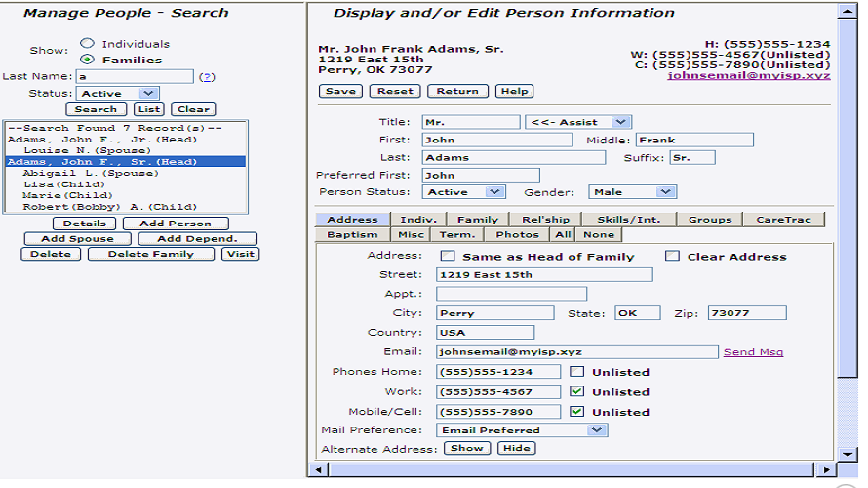Click the Add Spouse button
Viewport: 868px width, 488px height.
tap(77, 239)
